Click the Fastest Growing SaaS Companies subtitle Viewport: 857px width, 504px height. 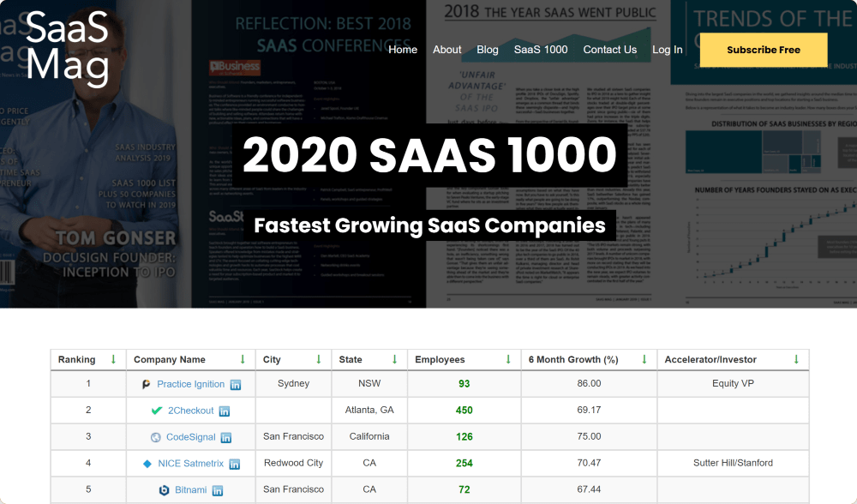pos(429,225)
